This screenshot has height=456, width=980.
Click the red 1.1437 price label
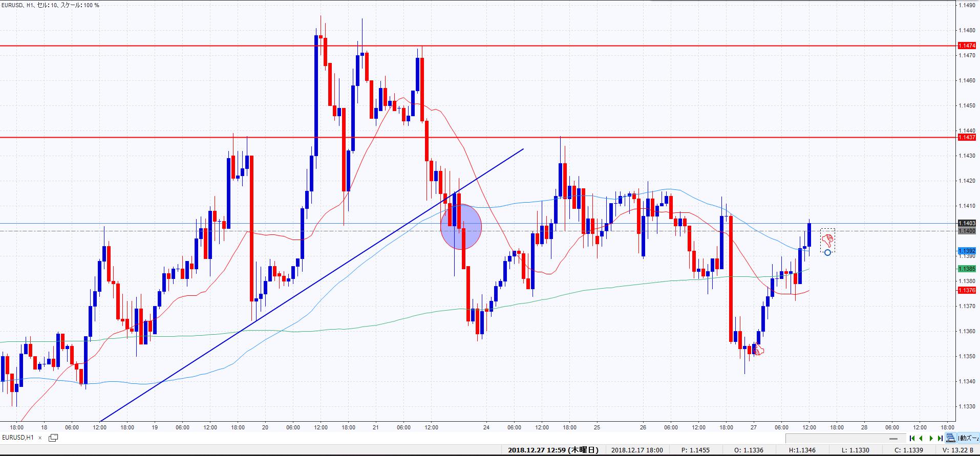pyautogui.click(x=967, y=138)
